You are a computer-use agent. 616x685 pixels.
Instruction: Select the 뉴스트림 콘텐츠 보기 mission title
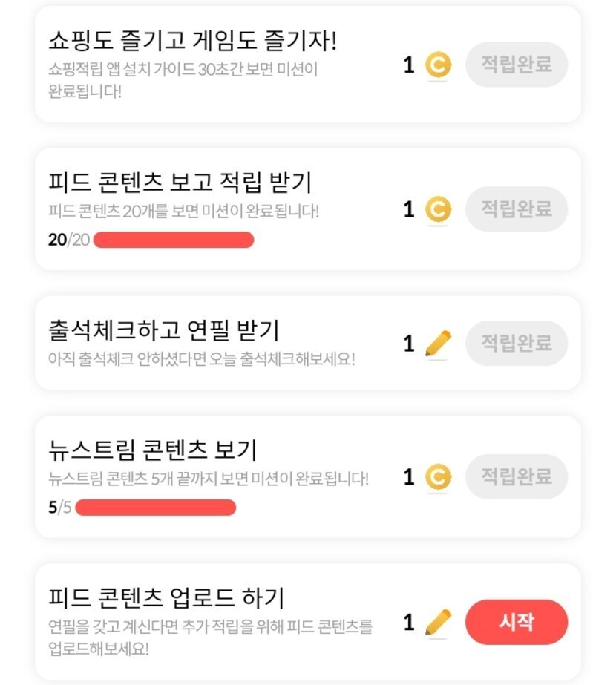(x=152, y=450)
